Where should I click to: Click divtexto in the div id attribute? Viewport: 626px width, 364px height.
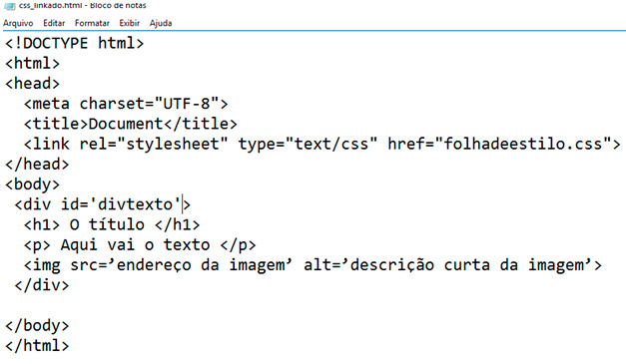[x=136, y=204]
